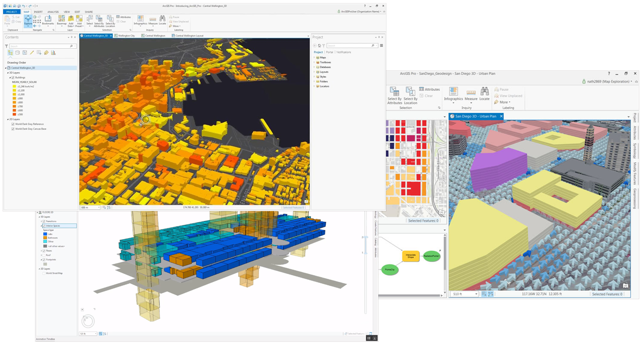644x346 pixels.
Task: Click the Attributes button in San Diego window
Action: click(429, 89)
